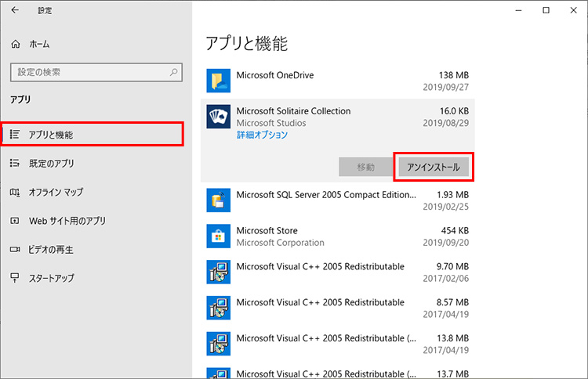Select the 8.57 MB Visual C++ 2005 entry
The image size is (588, 379).
pos(337,309)
